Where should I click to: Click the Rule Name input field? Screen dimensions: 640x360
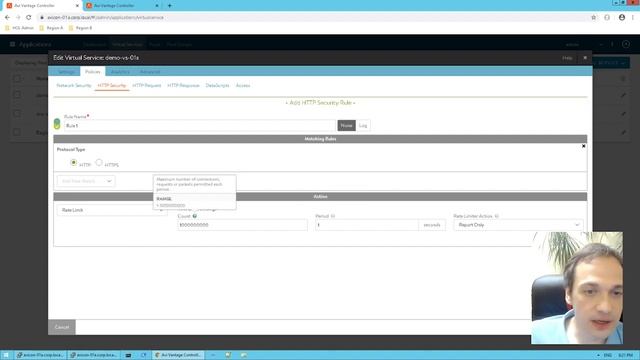[x=200, y=125]
